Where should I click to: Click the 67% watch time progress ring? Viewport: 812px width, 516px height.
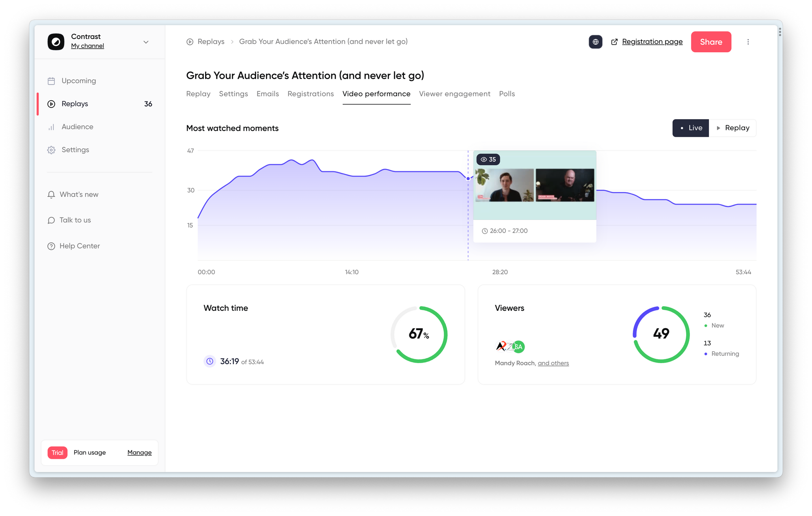419,335
